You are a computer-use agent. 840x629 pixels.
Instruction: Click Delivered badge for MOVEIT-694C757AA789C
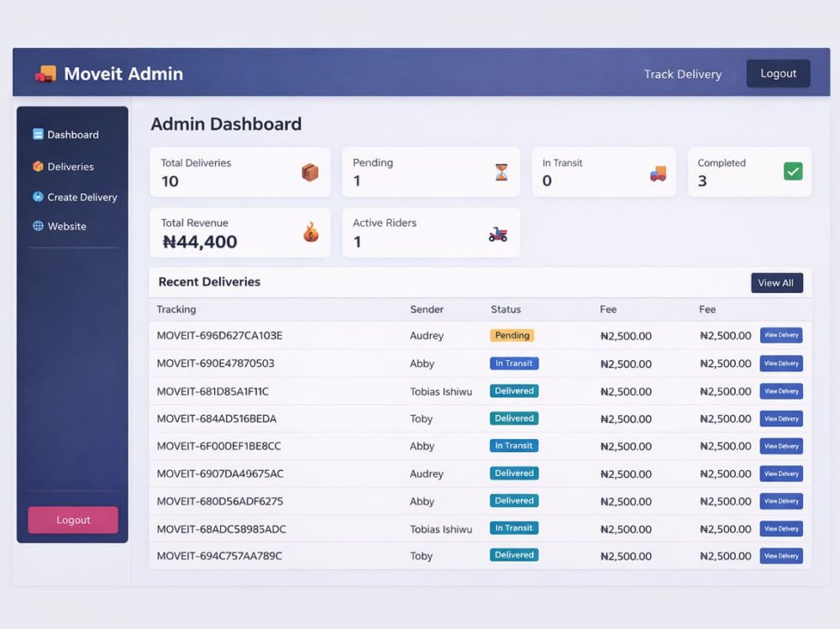point(514,554)
